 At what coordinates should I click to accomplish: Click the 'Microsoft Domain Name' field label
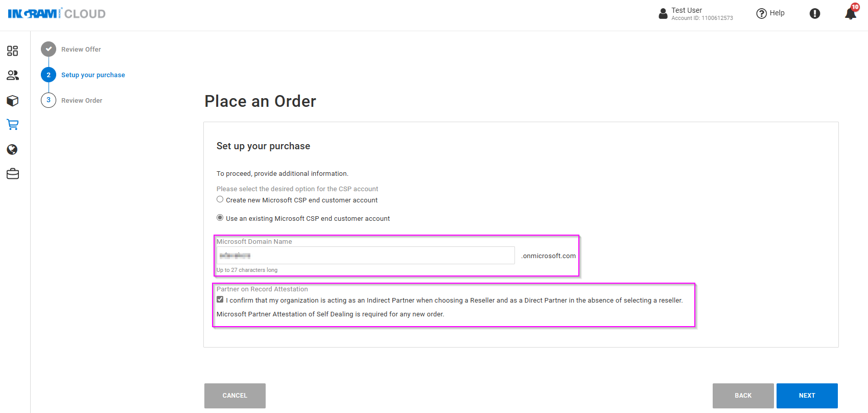pyautogui.click(x=254, y=242)
